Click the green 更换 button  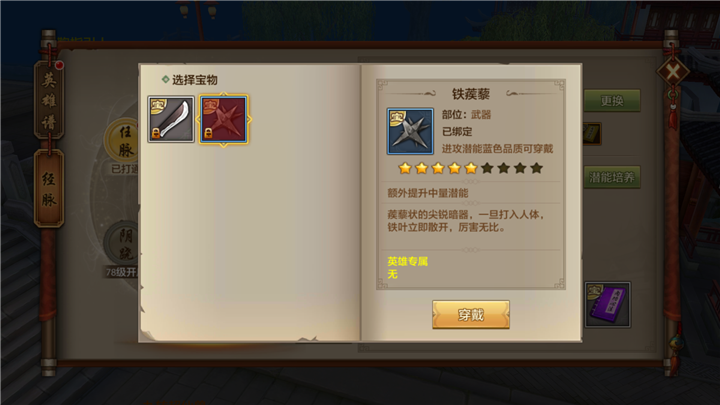click(612, 101)
